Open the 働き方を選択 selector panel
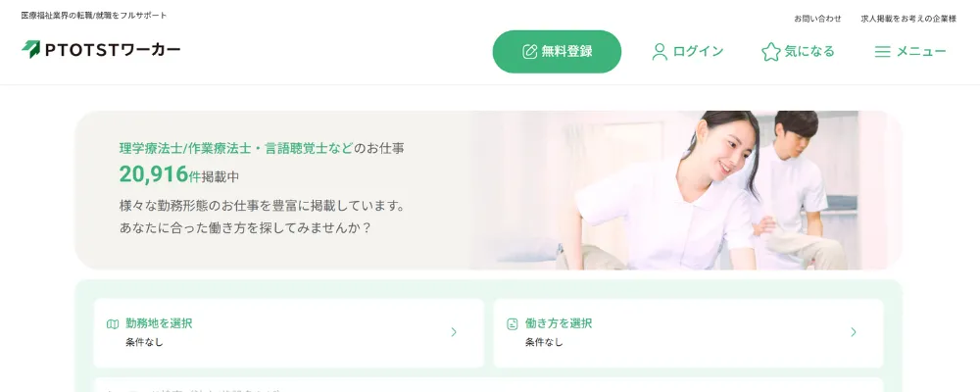This screenshot has width=980, height=392. pos(688,333)
